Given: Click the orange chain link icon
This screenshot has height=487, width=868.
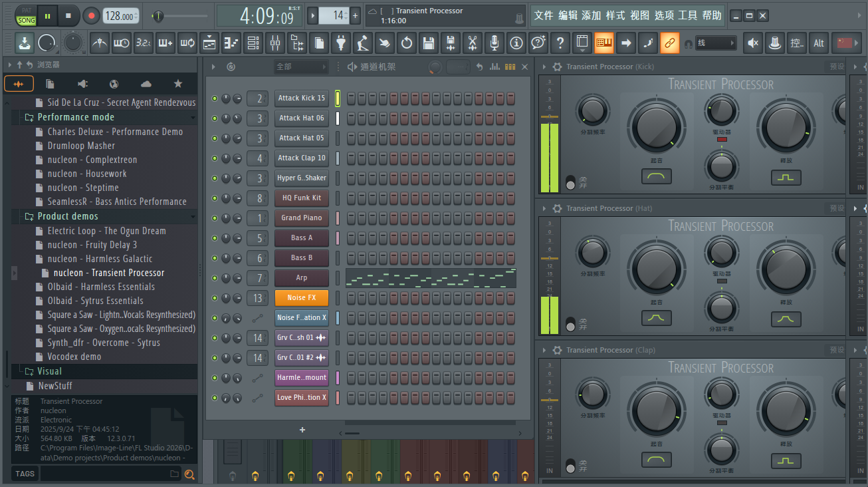Looking at the screenshot, I should [x=670, y=43].
